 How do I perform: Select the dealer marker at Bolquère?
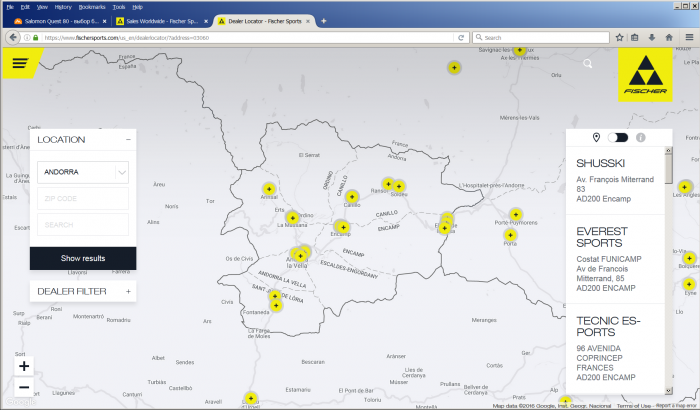point(689,258)
